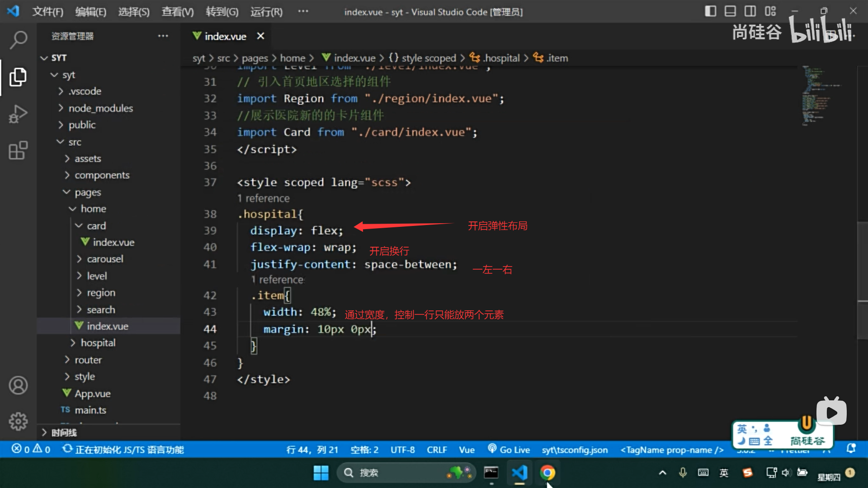This screenshot has height=488, width=868.
Task: Click Go Live in status bar
Action: (509, 450)
